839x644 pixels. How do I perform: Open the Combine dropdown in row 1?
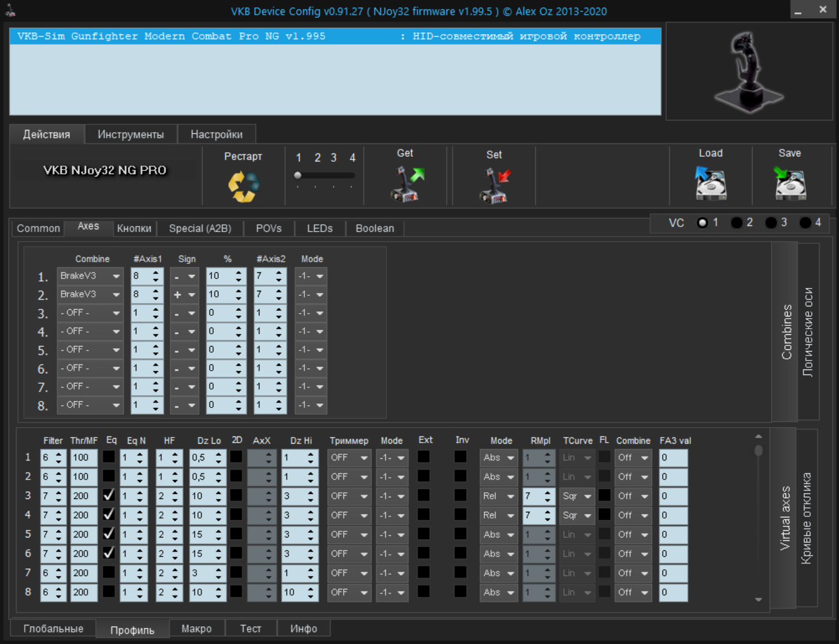pyautogui.click(x=90, y=276)
